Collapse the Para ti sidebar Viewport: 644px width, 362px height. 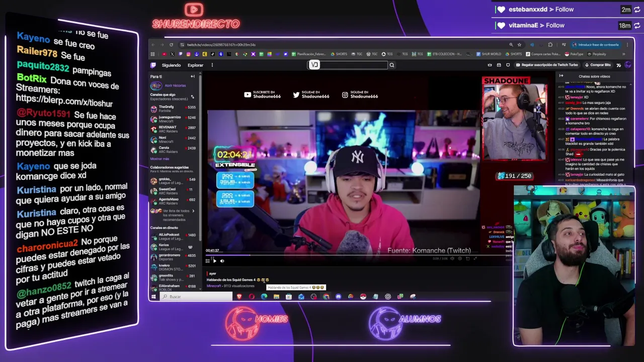click(x=192, y=76)
